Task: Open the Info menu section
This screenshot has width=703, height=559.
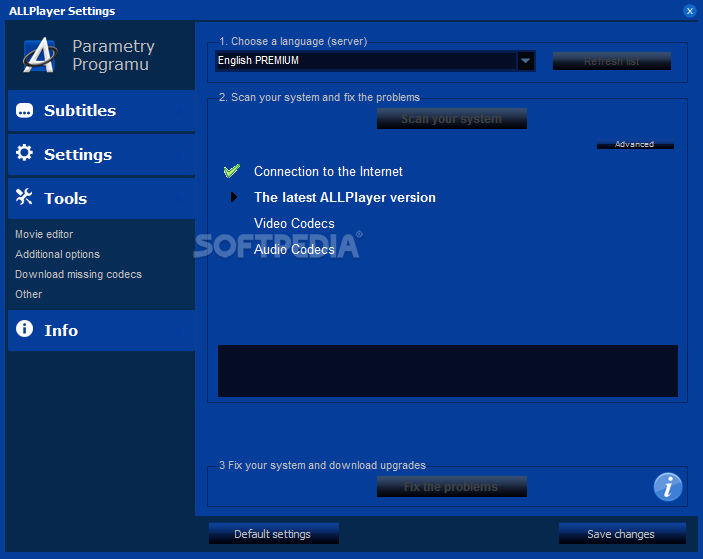Action: pos(101,330)
